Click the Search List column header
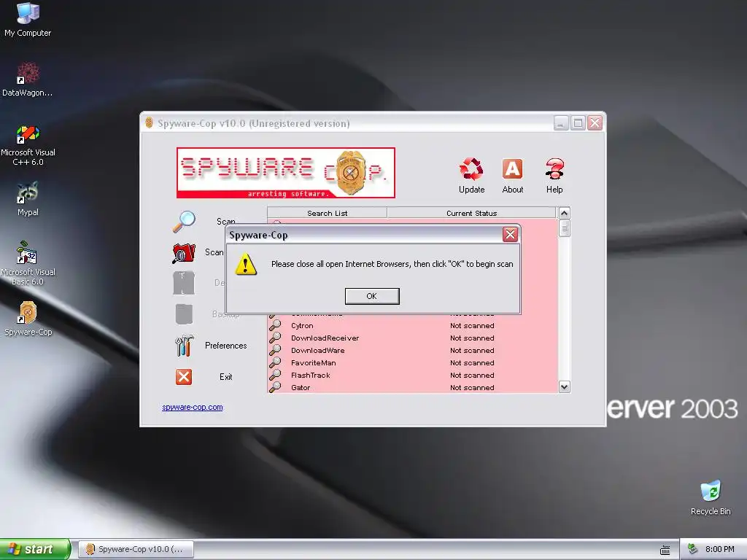747x560 pixels. [328, 213]
